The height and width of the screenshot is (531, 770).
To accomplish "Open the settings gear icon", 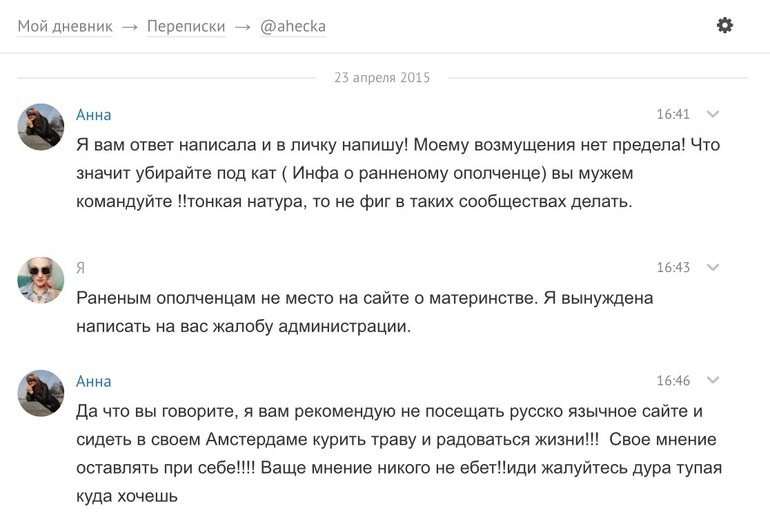I will pyautogui.click(x=725, y=26).
